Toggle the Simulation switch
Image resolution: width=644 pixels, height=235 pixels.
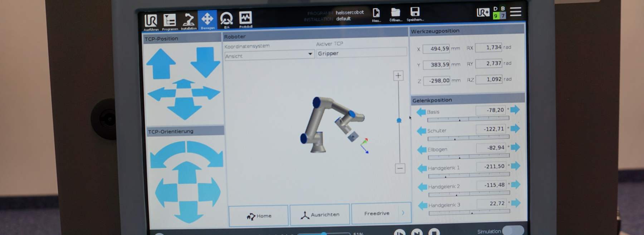(x=513, y=230)
